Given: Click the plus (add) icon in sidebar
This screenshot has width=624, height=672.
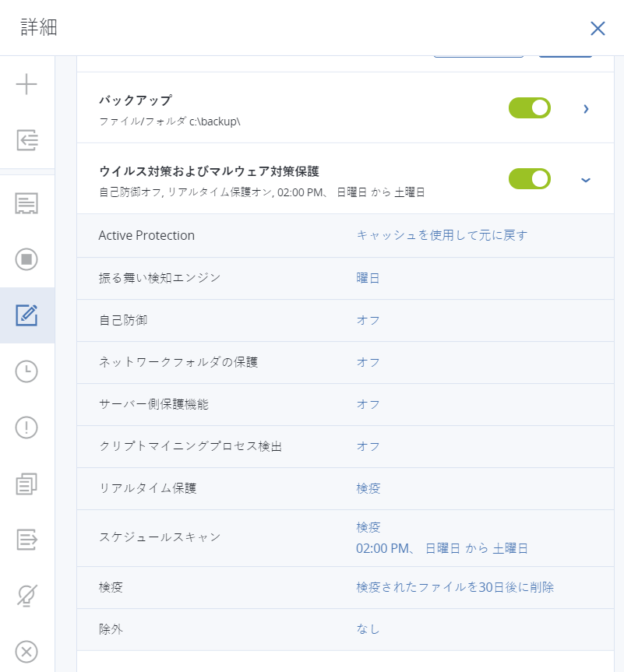Looking at the screenshot, I should (26, 84).
